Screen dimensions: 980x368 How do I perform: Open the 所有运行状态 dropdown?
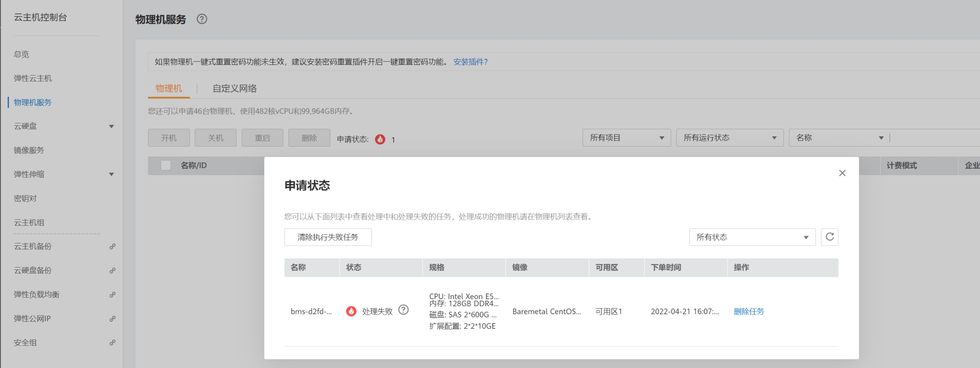coord(729,138)
